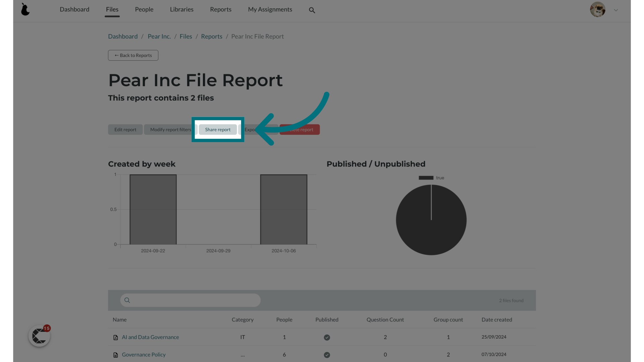Viewport: 644px width, 362px height.
Task: Click the notification badge on bottom-left icon
Action: [46, 328]
